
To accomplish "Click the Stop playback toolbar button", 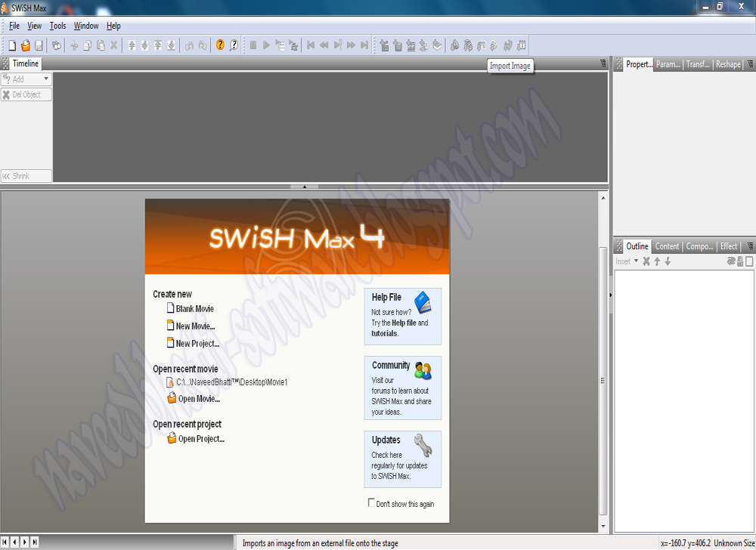I will pos(253,45).
